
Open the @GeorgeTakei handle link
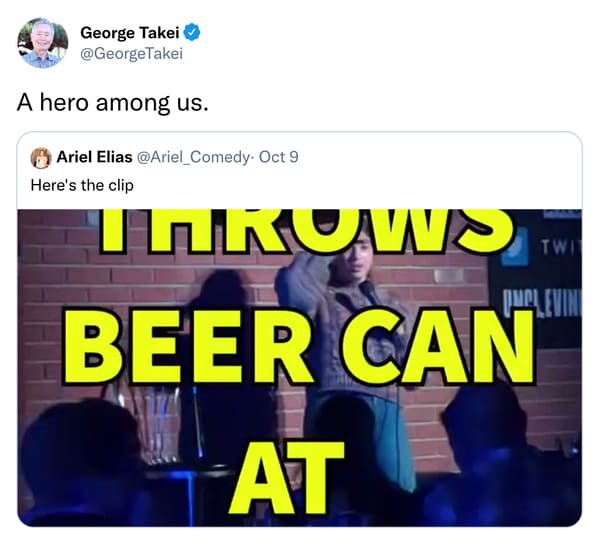[131, 53]
